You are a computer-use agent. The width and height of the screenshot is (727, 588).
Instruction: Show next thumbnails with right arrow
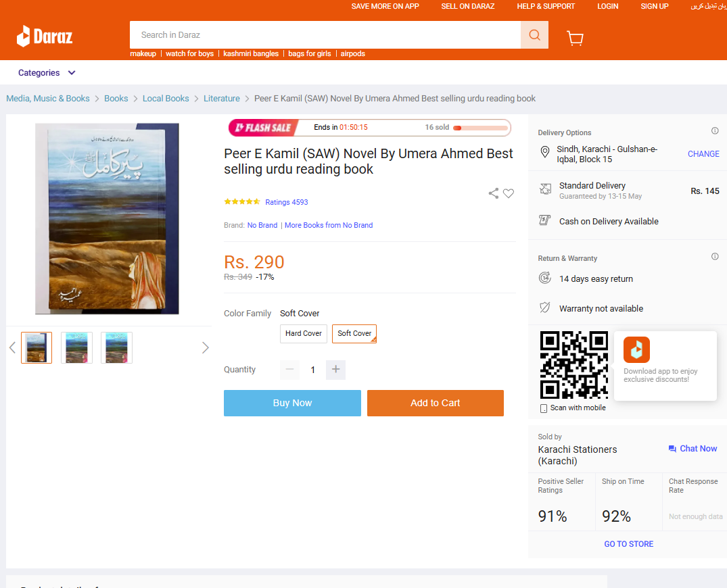tap(206, 347)
